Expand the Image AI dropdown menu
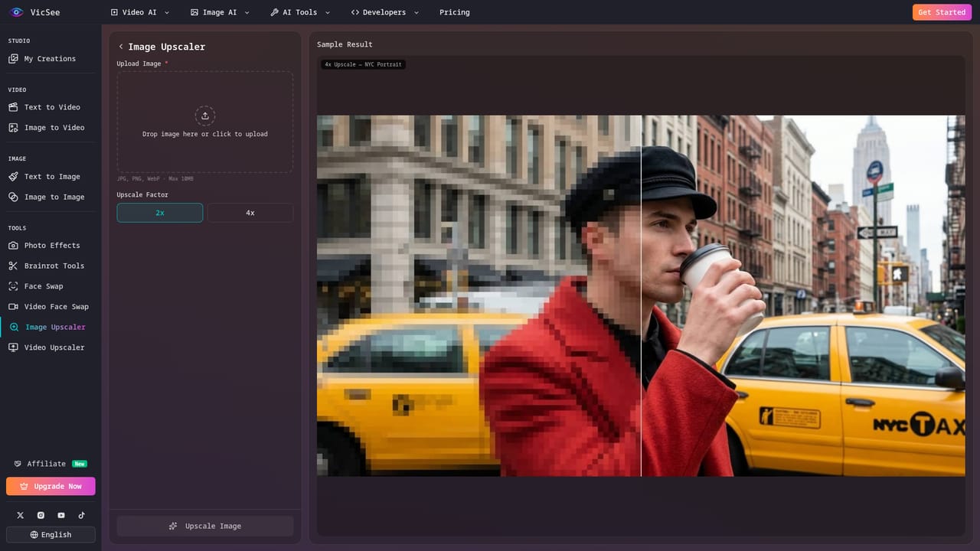The height and width of the screenshot is (551, 980). click(220, 12)
